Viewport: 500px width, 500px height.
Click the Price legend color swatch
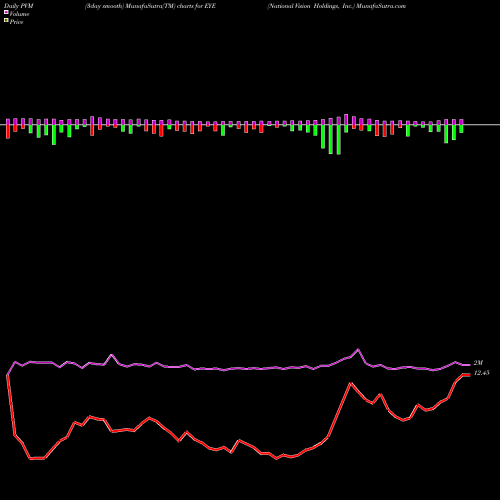6,21
